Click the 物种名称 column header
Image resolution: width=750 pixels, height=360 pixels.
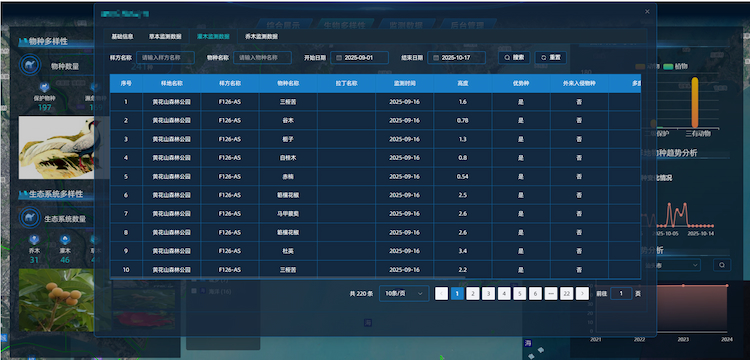(x=288, y=83)
